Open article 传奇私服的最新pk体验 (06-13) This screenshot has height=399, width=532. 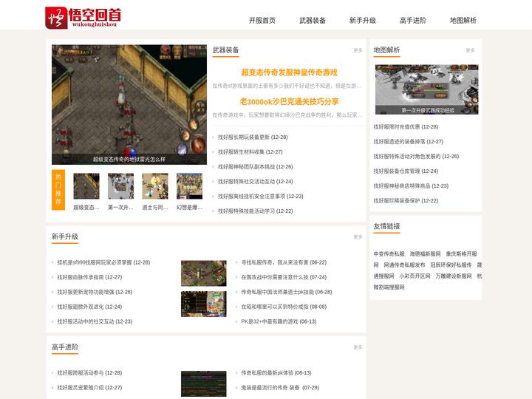pyautogui.click(x=276, y=373)
